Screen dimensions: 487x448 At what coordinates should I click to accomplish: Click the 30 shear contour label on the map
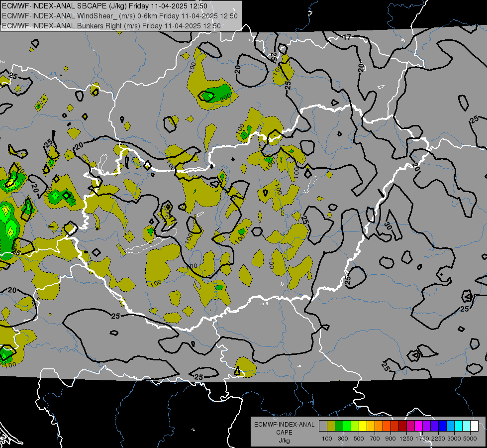point(388,225)
